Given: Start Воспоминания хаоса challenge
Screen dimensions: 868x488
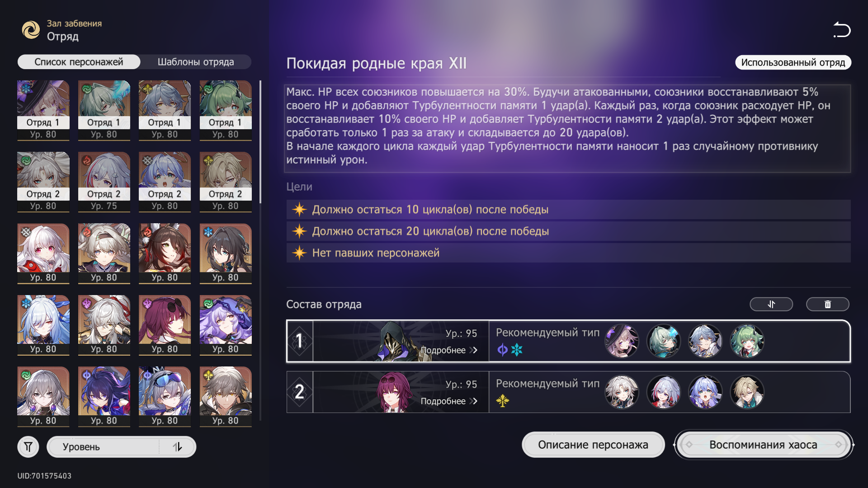Looking at the screenshot, I should click(x=763, y=445).
